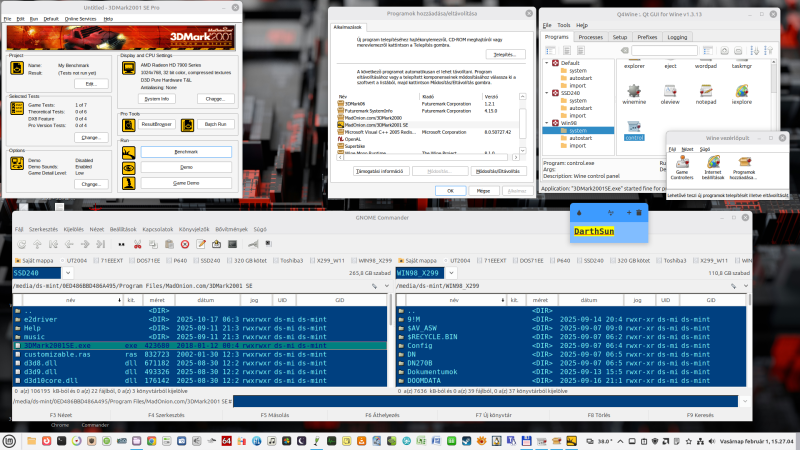Image resolution: width=800 pixels, height=450 pixels.
Task: Click the Telepítés button in Programok dialog
Action: point(506,55)
